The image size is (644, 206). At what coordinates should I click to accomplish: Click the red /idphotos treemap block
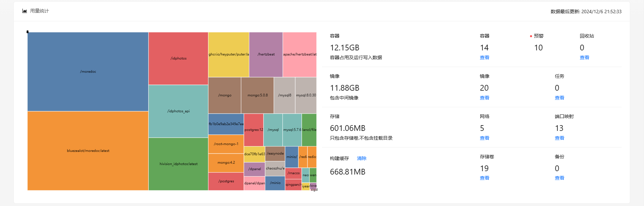178,58
